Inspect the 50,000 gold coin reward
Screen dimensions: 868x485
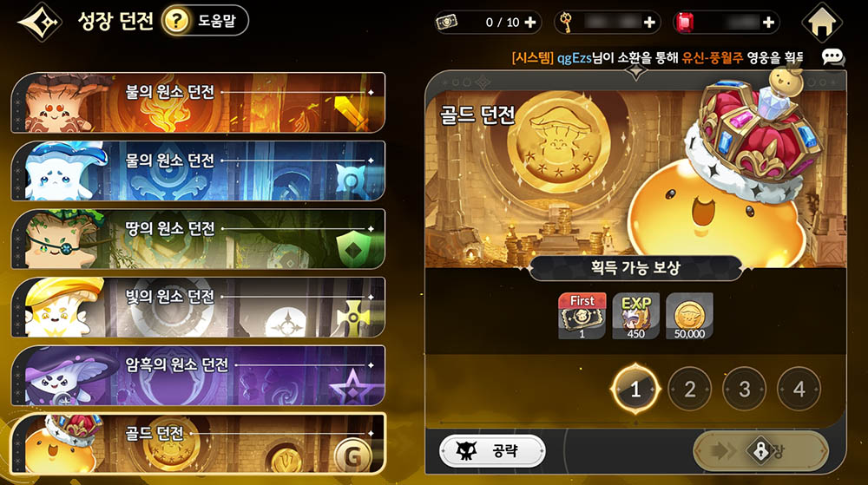689,316
